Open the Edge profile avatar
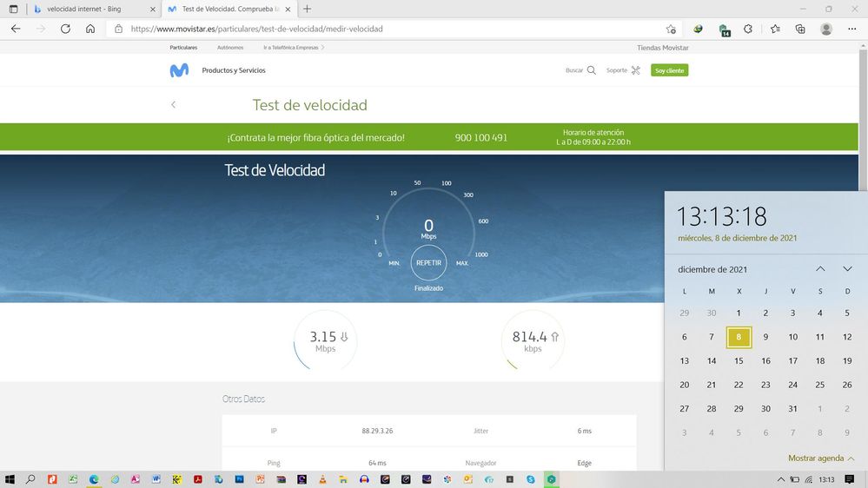The image size is (868, 488). click(826, 29)
